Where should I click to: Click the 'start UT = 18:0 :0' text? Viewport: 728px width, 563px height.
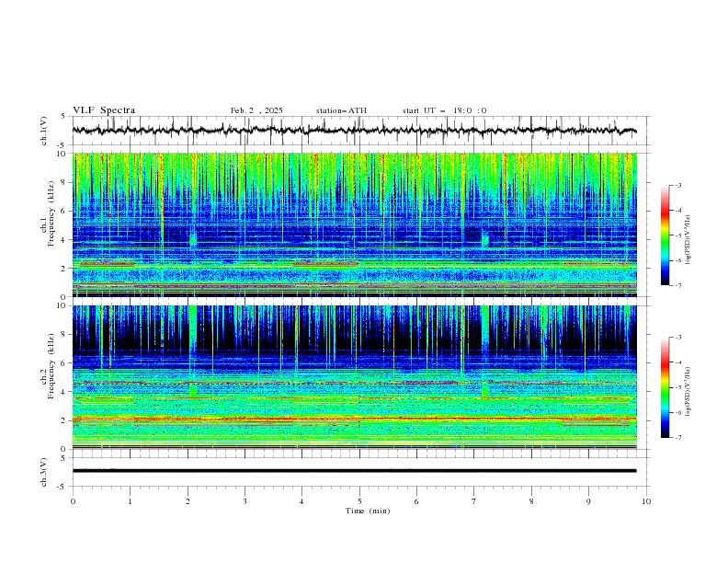pos(444,110)
